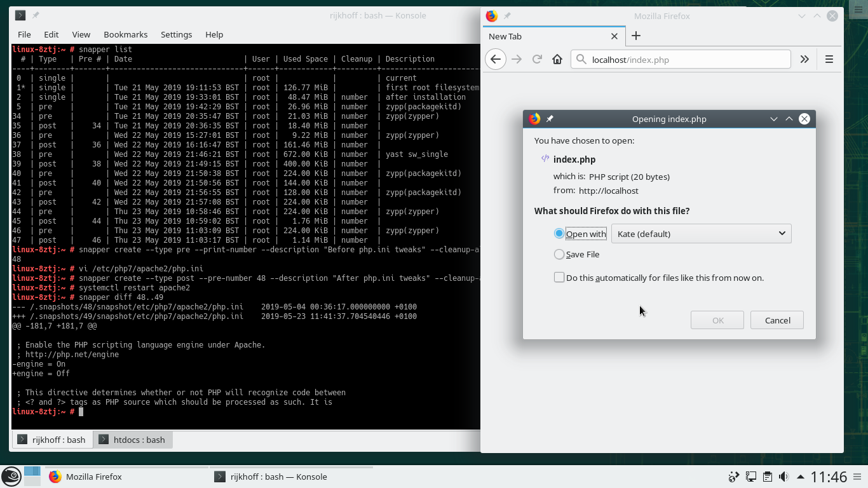Show more Firefox toolbar items chevron
This screenshot has width=868, height=488.
804,59
